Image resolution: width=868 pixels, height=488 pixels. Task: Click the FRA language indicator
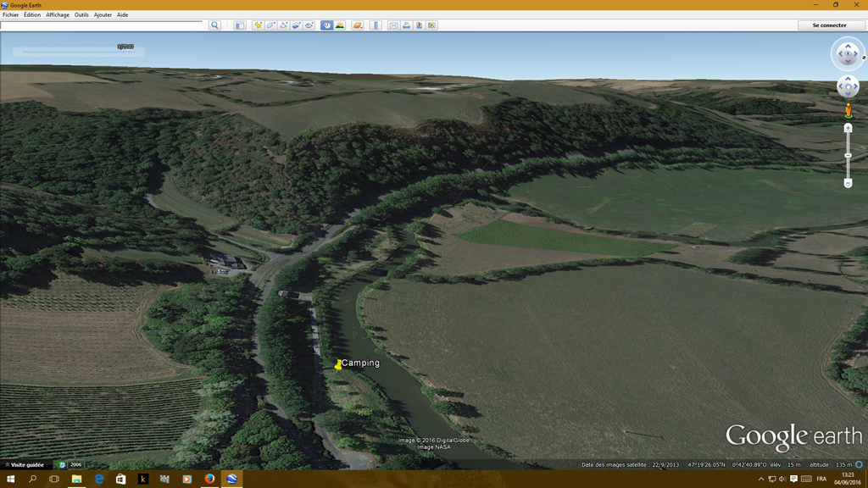tap(821, 480)
